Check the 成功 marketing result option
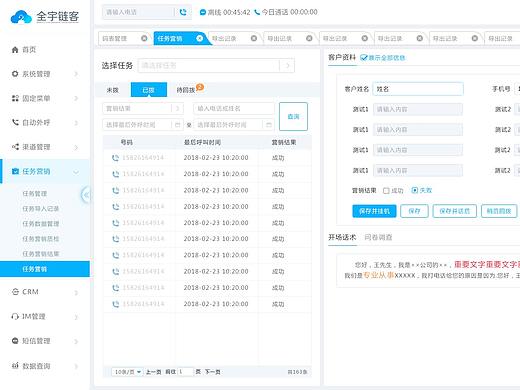 386,191
